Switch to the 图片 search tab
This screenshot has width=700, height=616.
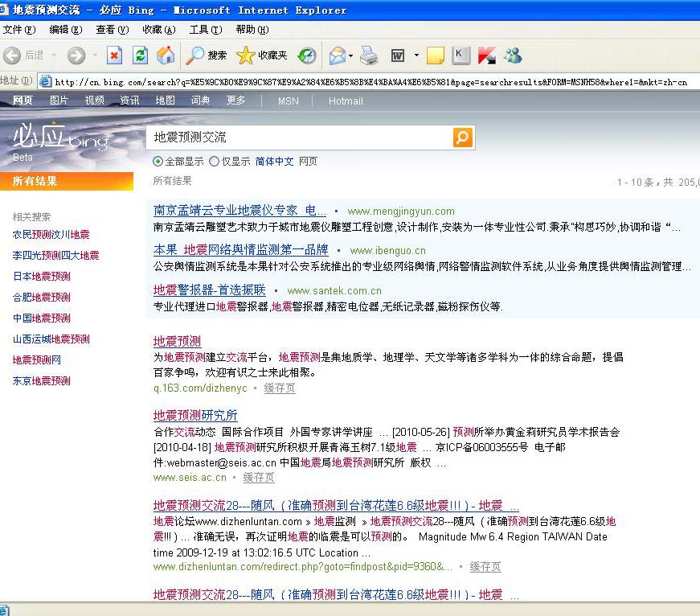point(59,101)
